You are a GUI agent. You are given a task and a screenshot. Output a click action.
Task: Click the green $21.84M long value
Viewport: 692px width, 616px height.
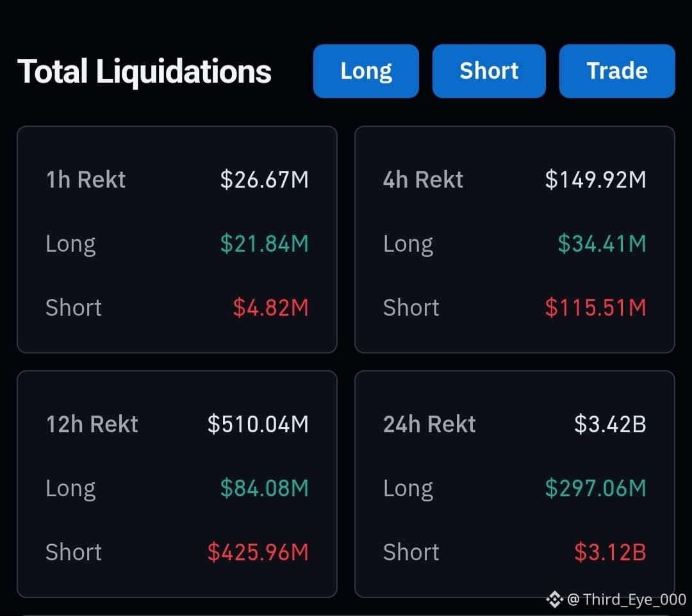[x=265, y=243]
